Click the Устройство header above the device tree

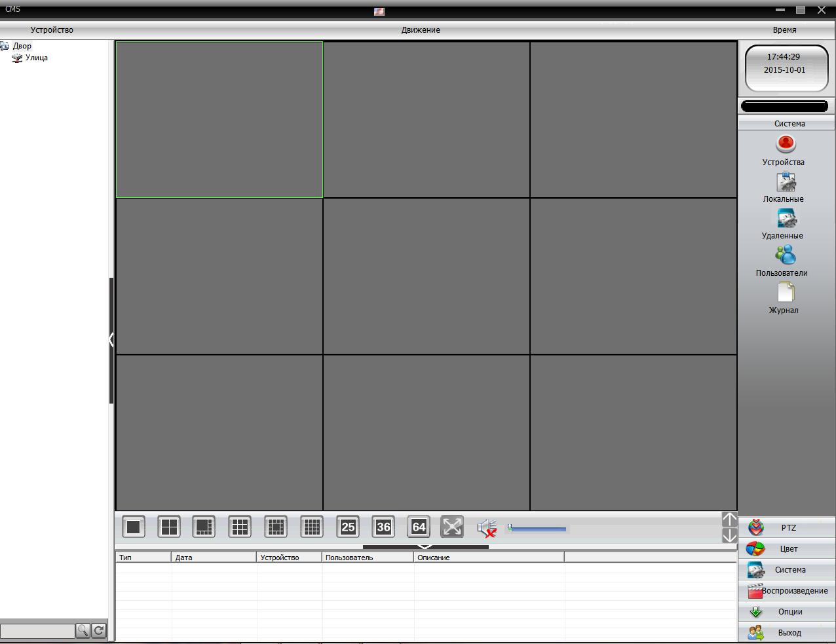point(52,30)
